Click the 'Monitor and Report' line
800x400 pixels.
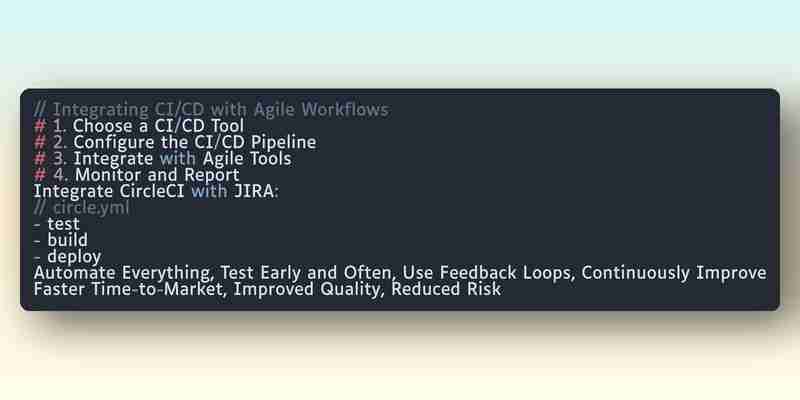pyautogui.click(x=137, y=175)
